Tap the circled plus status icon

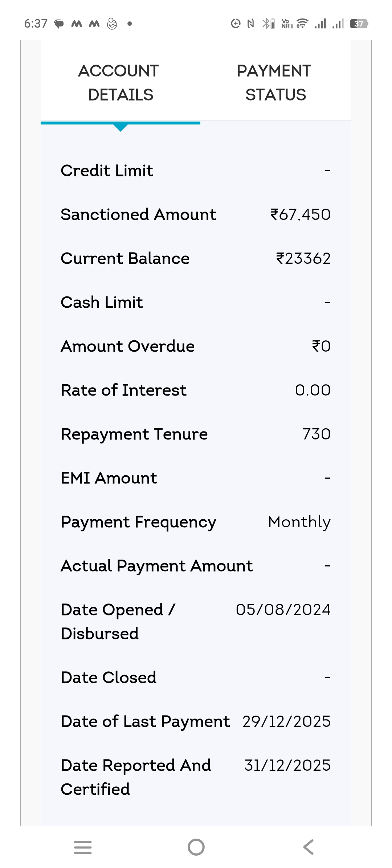coord(236,24)
